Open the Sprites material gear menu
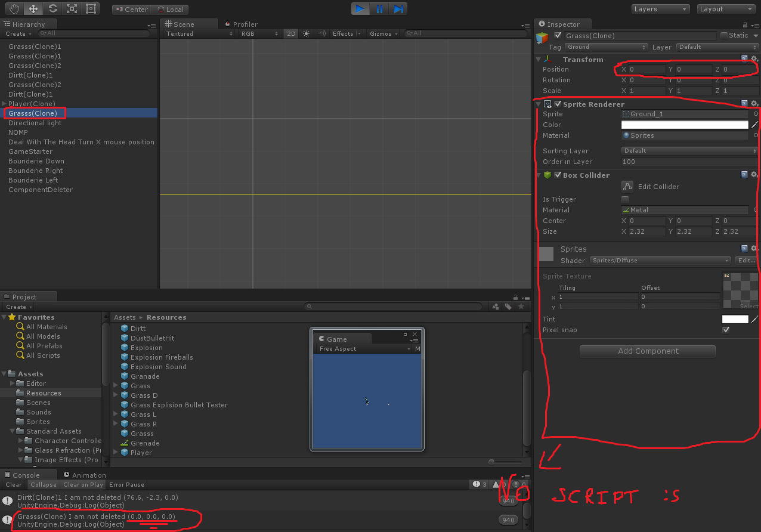The width and height of the screenshot is (761, 532). coord(754,249)
